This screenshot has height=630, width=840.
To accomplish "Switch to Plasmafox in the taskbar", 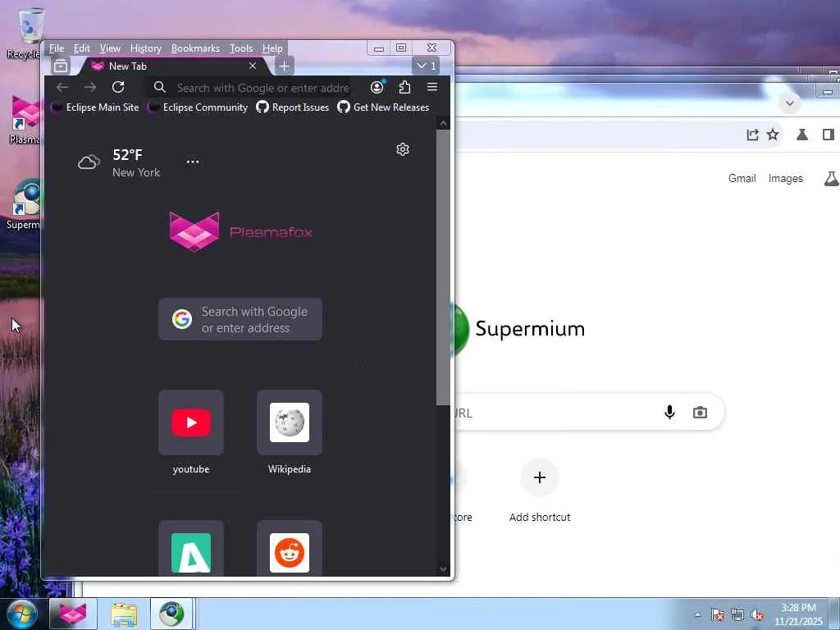I will pos(73,614).
